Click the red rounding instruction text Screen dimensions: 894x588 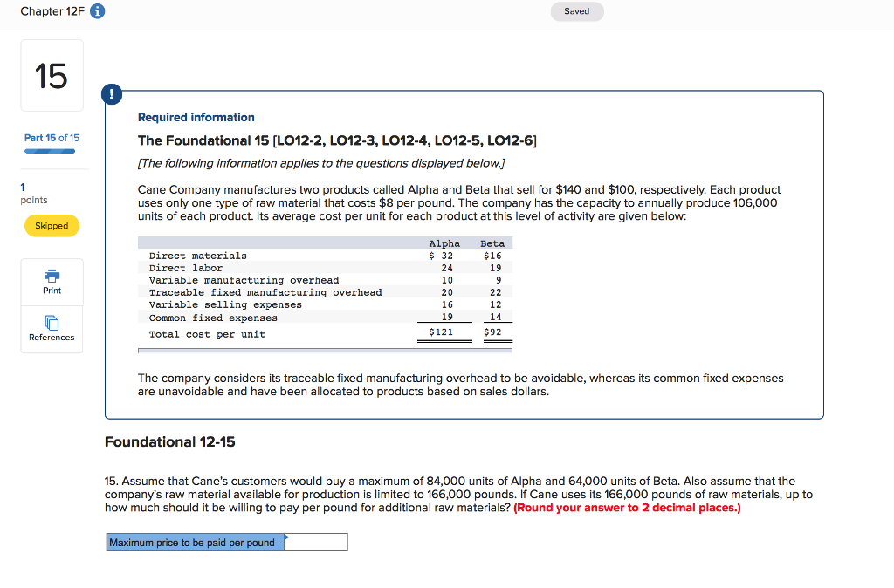[x=629, y=506]
